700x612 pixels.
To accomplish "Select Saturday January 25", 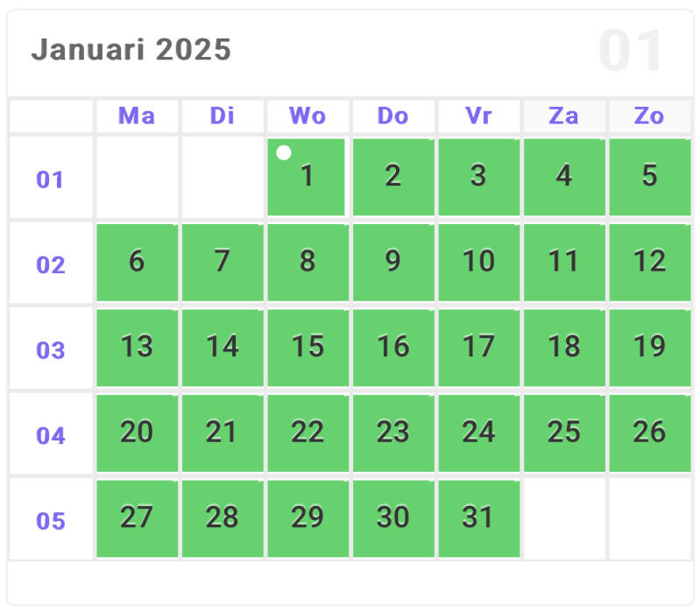I will point(564,433).
